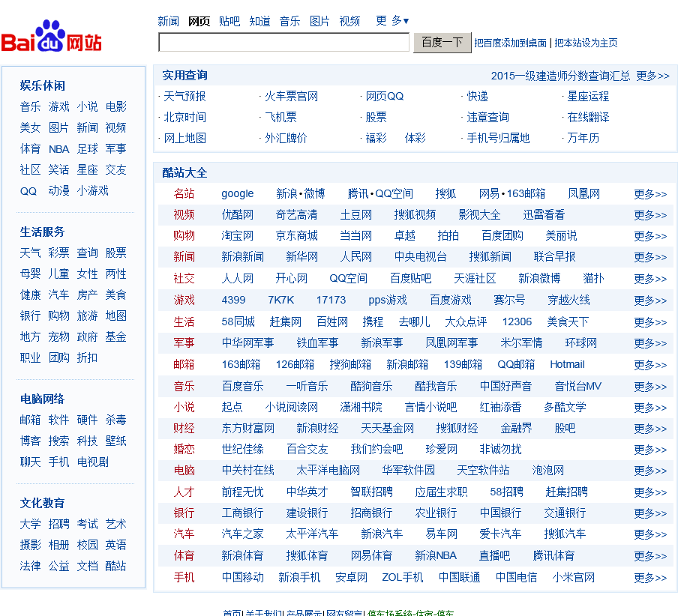678x616 pixels.
Task: Click 东方财富网 finance link
Action: (x=247, y=428)
